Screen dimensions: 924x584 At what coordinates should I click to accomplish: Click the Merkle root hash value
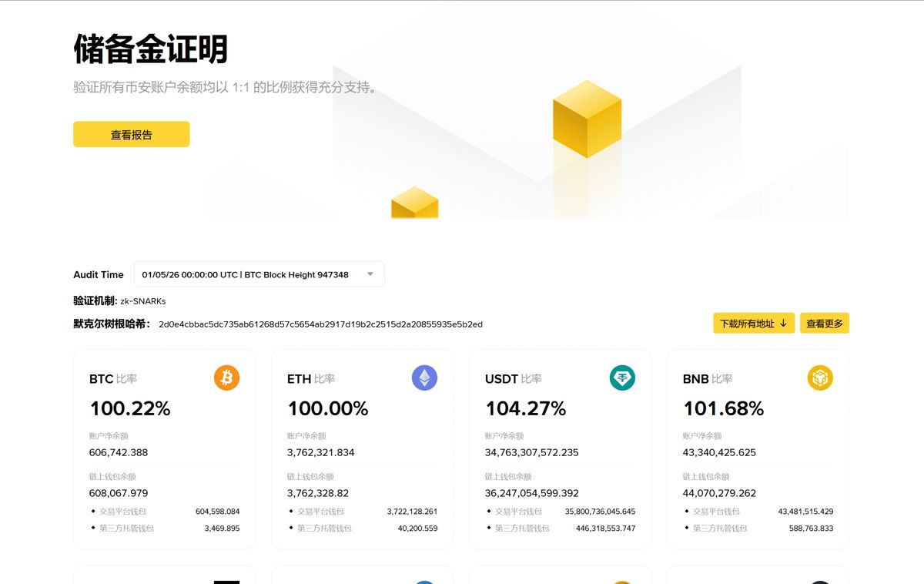(x=320, y=324)
